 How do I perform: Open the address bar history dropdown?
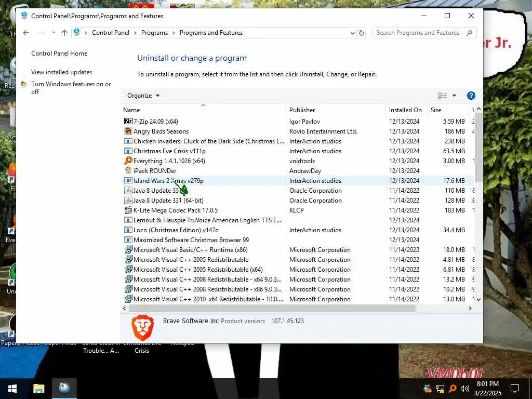(353, 33)
